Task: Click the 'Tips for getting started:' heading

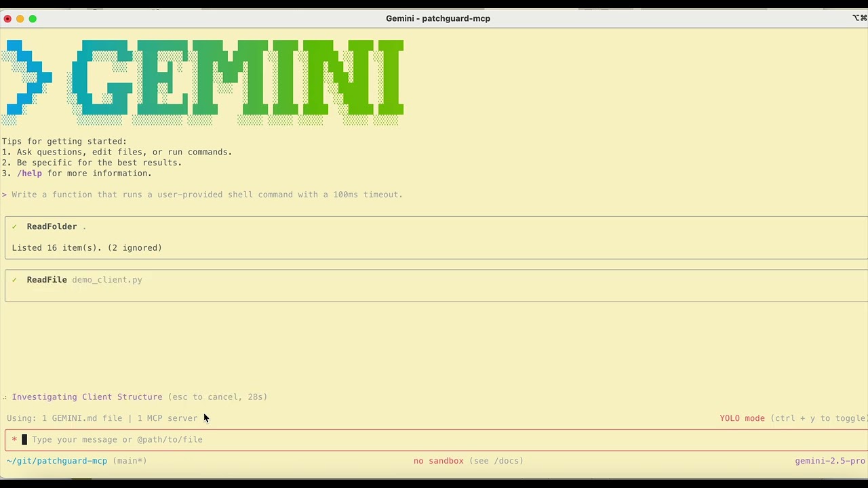Action: tap(64, 142)
